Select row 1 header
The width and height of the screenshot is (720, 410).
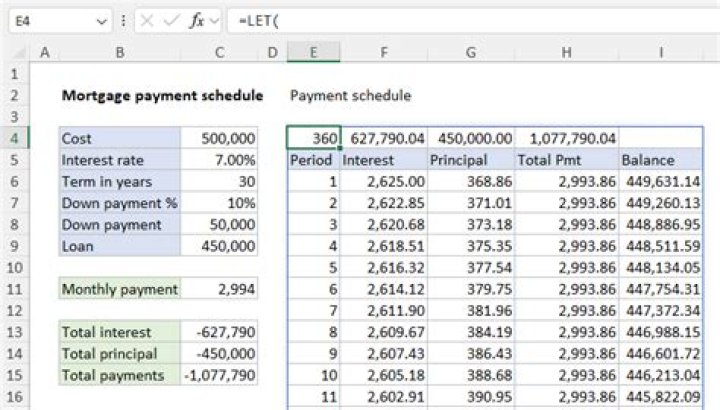point(15,73)
